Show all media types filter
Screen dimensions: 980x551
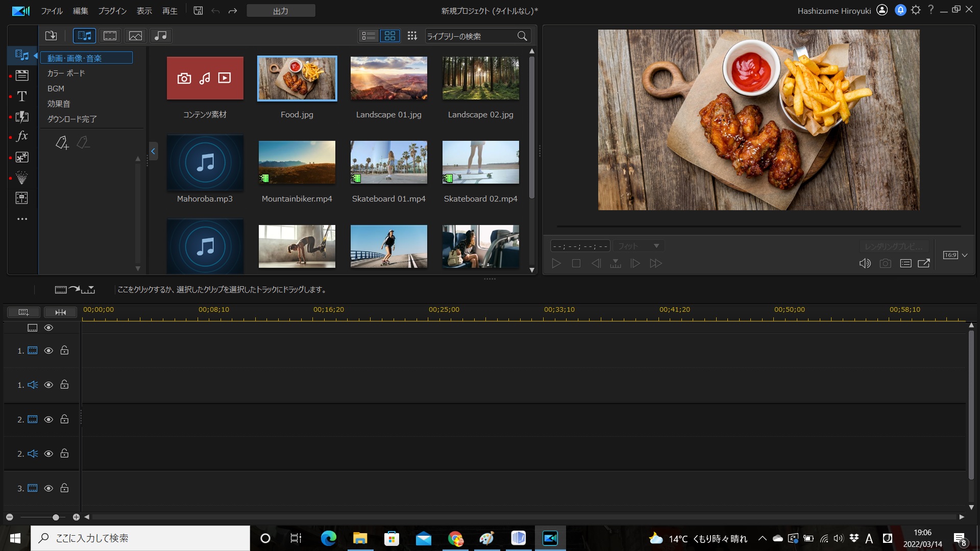coord(84,36)
